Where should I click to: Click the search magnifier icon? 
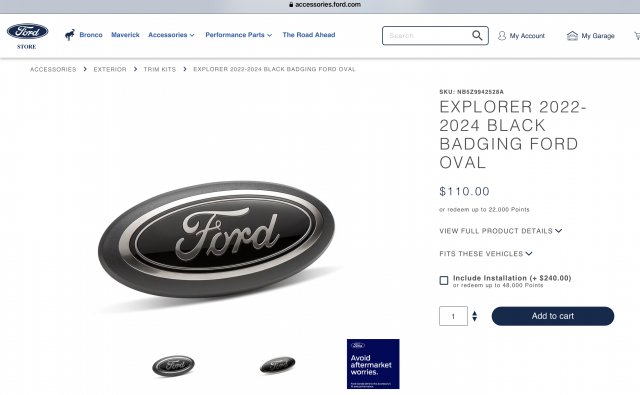pos(477,36)
